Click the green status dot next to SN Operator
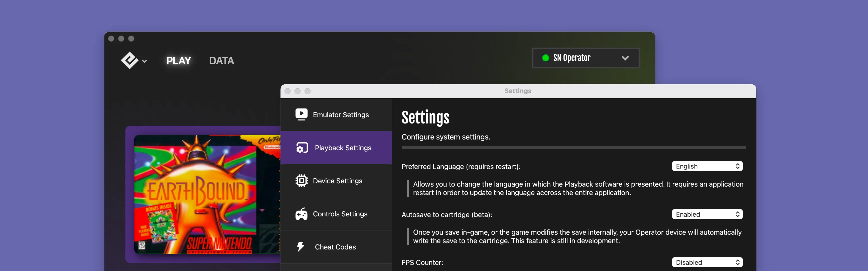 pos(546,58)
